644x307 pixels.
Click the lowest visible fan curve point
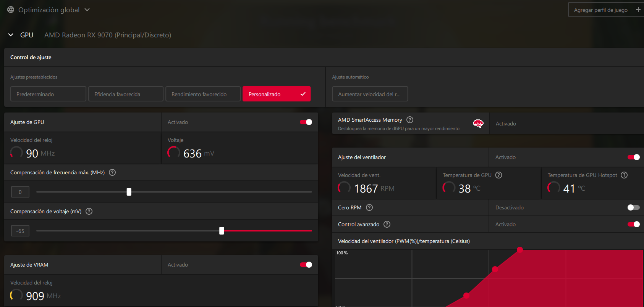click(x=466, y=296)
